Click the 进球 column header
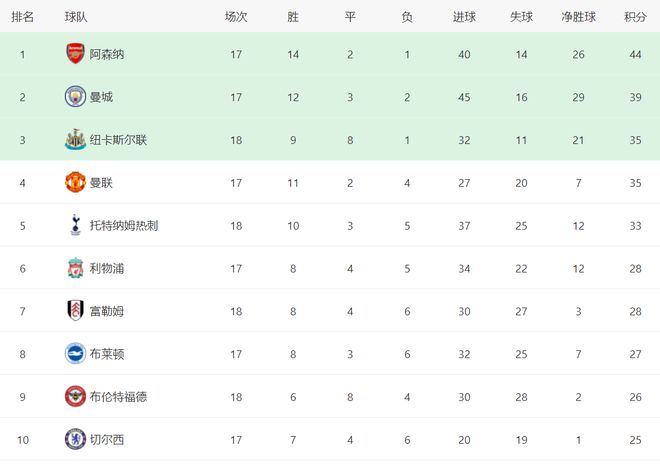 (464, 17)
